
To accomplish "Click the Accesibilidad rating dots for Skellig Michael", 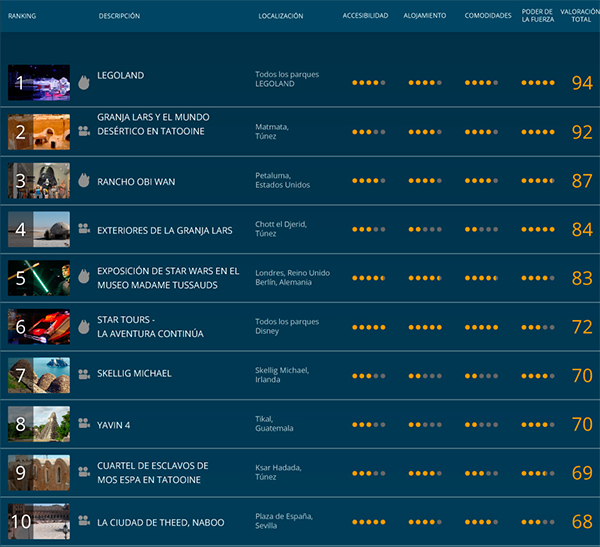I will coord(368,378).
